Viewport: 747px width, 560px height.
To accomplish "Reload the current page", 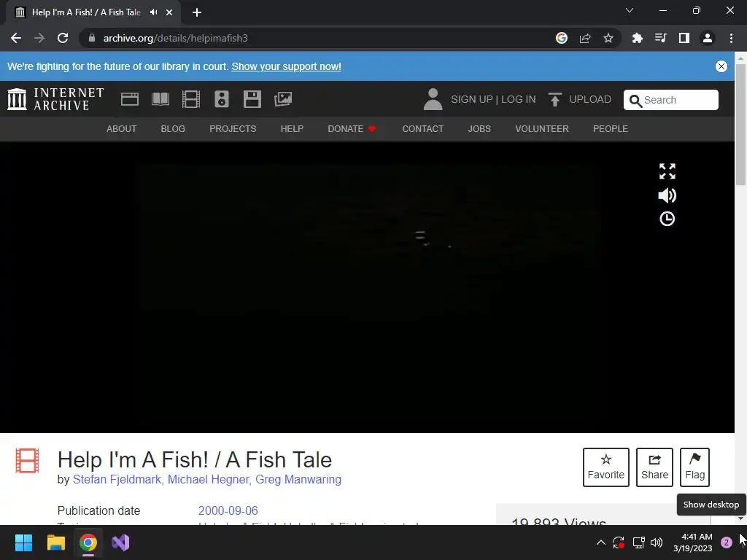I will pos(63,38).
